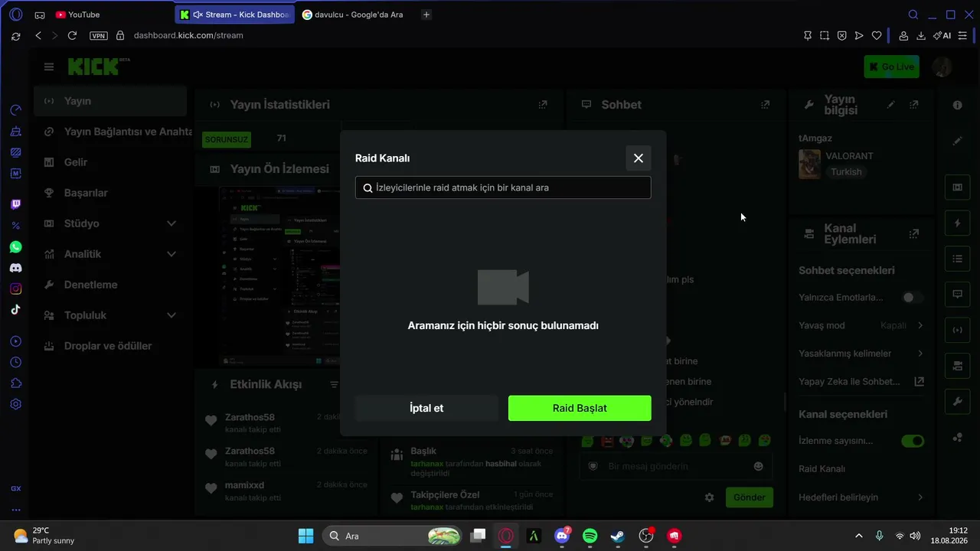Click the chat message input field
The width and height of the screenshot is (980, 551).
point(675,466)
